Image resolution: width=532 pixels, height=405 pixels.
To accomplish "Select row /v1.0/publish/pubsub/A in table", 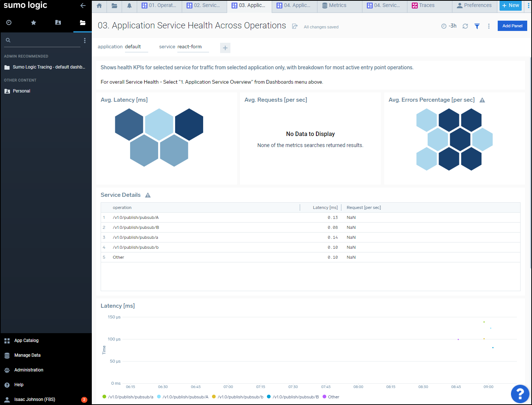I will point(310,218).
